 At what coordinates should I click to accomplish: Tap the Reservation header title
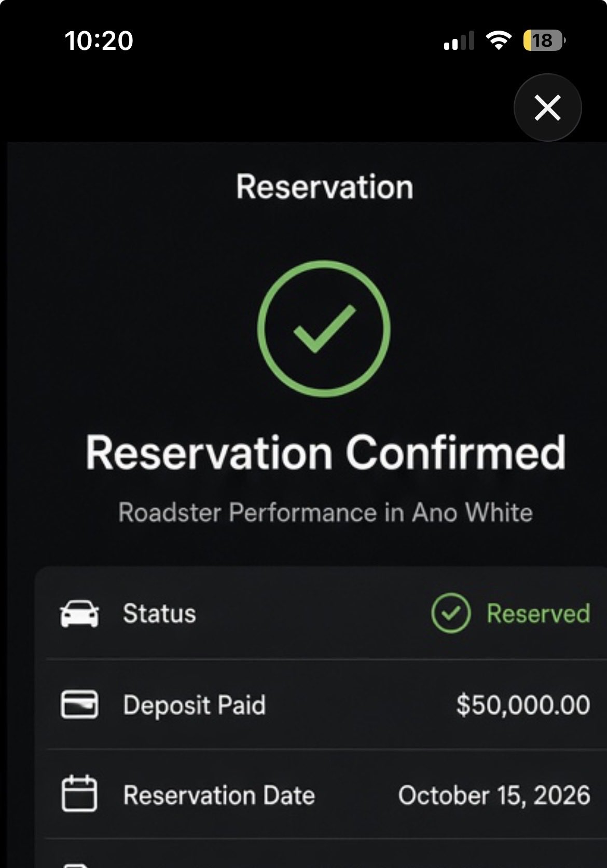[325, 187]
